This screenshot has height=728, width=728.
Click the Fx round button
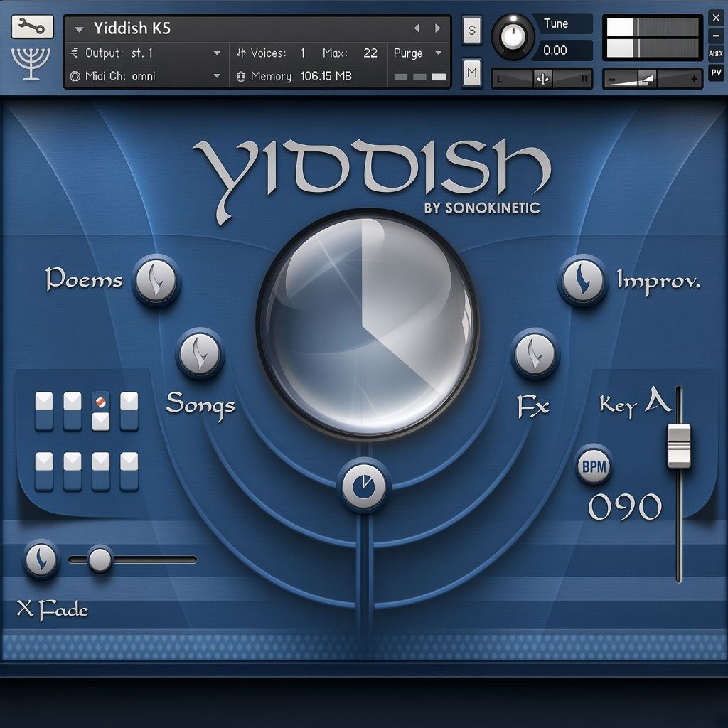(535, 353)
